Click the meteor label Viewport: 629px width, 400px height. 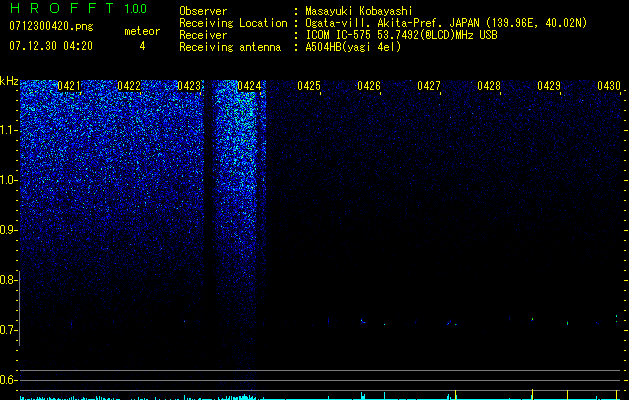pos(142,31)
